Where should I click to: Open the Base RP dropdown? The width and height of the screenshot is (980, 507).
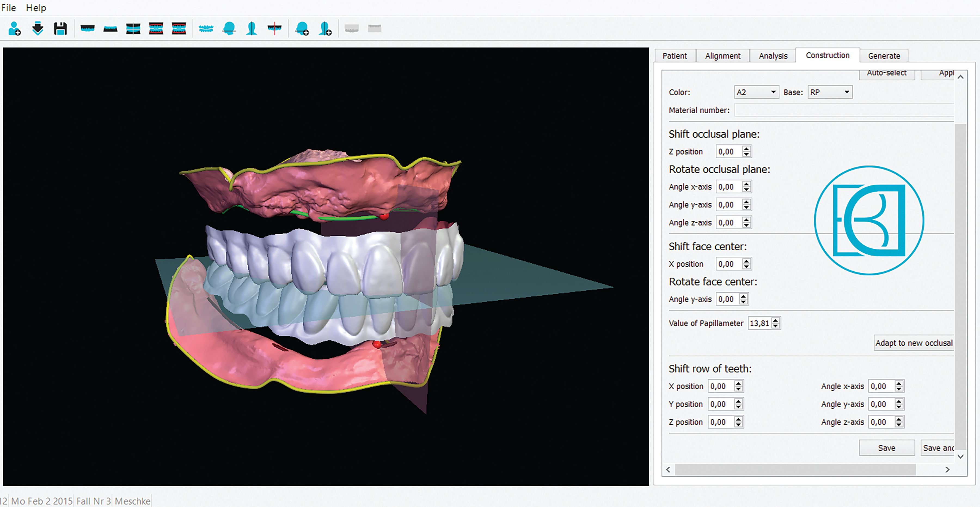830,92
